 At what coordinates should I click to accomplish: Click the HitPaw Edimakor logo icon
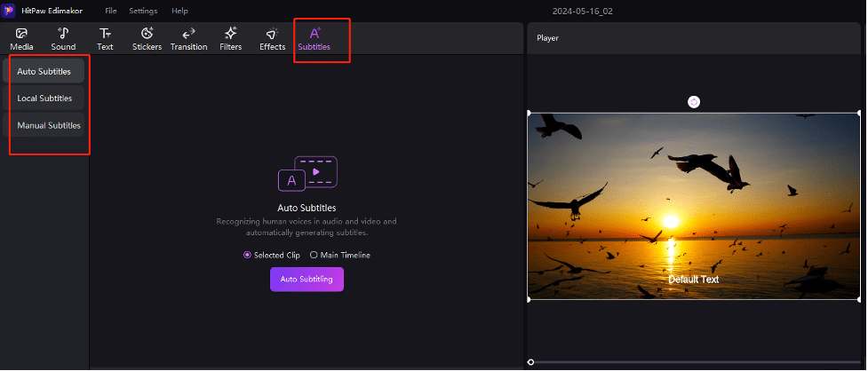[x=10, y=11]
